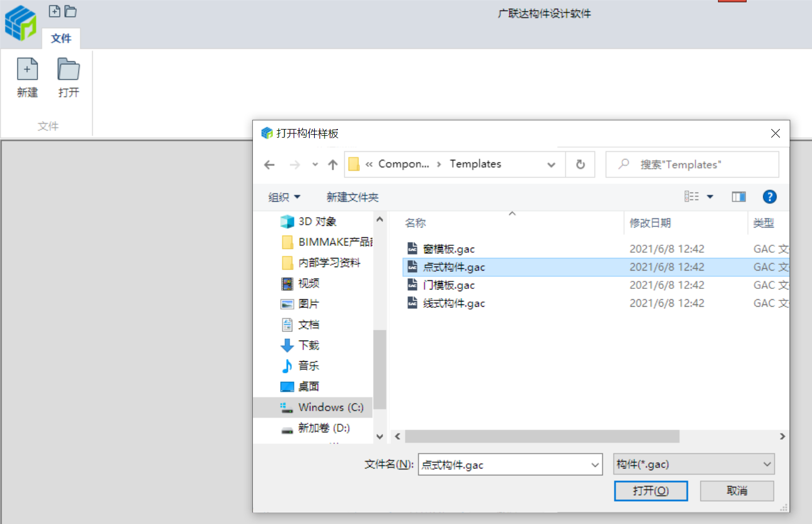
Task: Click the Templates breadcrumb segment
Action: 475,164
